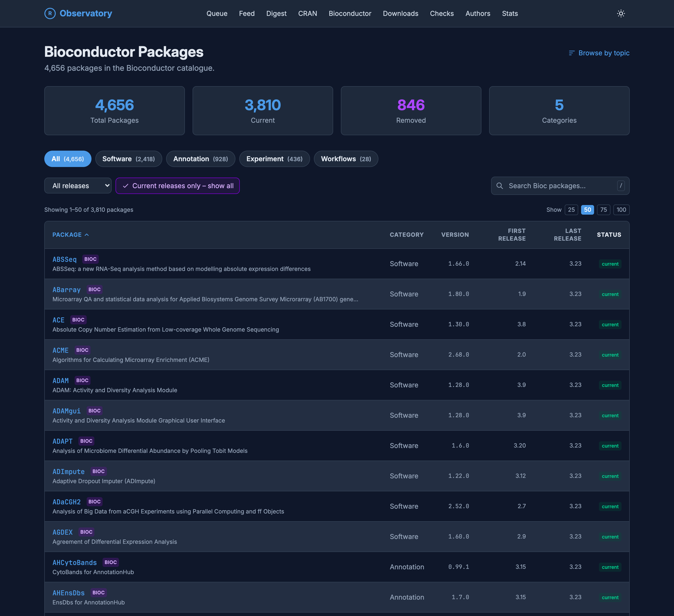
Task: Click the Showing 1–50 of 3,810 packages text
Action: [89, 210]
